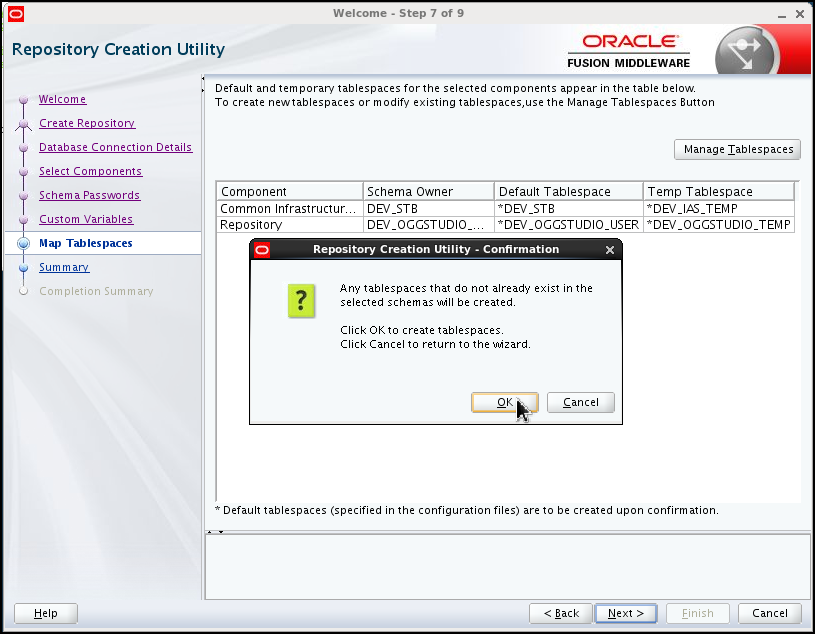Screen dimensions: 815x634
Task: Click Cancel in the confirmation dialog
Action: click(x=580, y=402)
